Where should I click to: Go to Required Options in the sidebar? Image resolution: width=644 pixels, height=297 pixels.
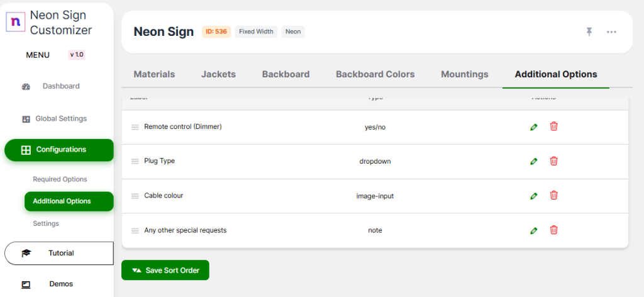pos(60,179)
